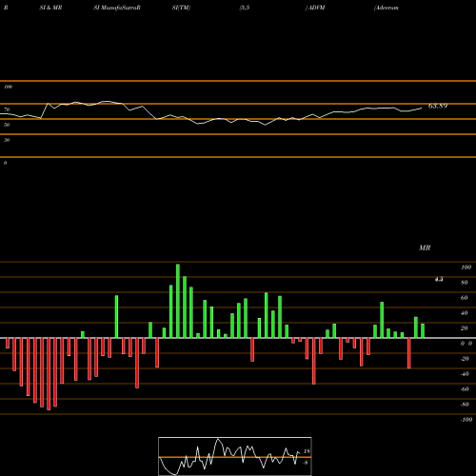Viewport: 476px width, 476px height.
Task: Click the RSI axis label 70
Action: (x=7, y=109)
